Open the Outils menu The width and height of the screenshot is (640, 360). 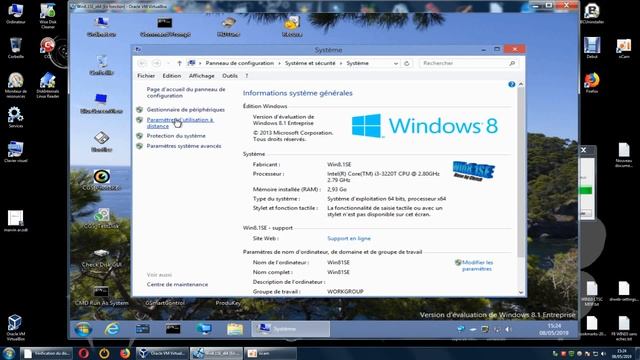tap(230, 76)
